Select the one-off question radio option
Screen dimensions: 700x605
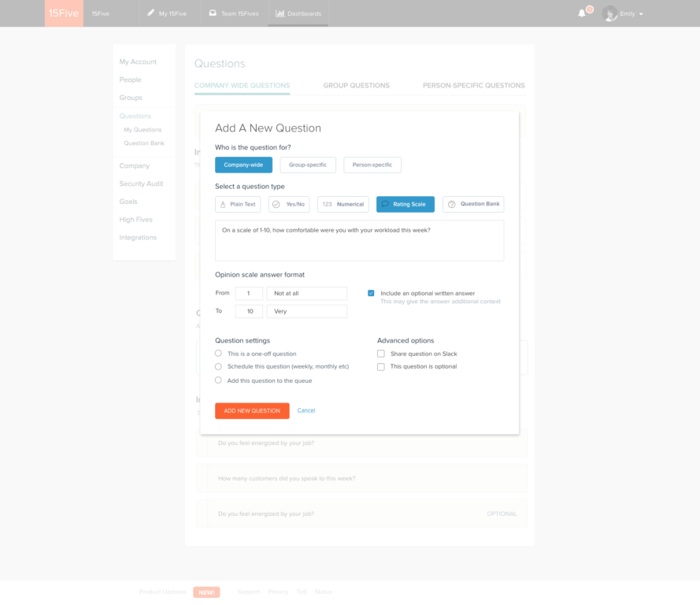219,354
